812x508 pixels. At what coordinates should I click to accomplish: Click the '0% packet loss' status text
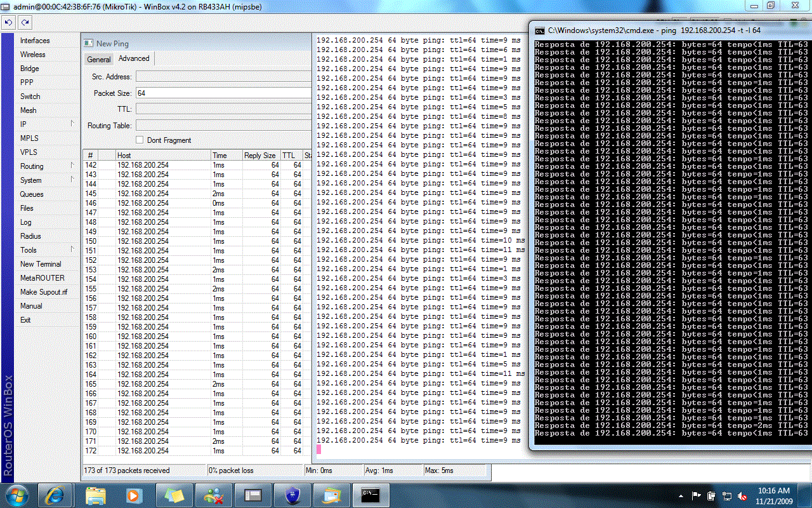tap(232, 471)
